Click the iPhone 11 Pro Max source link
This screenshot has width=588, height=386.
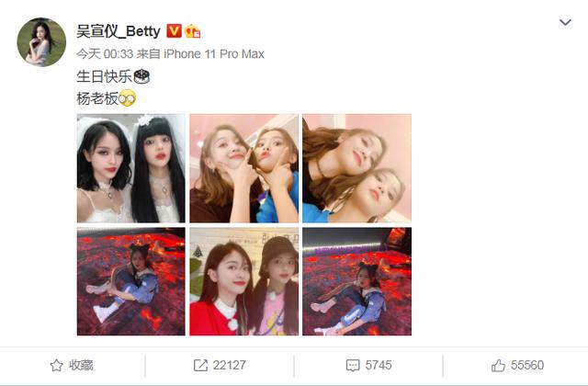(x=214, y=54)
